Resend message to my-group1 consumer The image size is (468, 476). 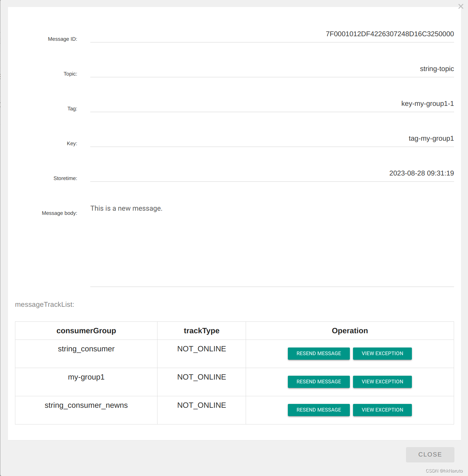coord(318,382)
